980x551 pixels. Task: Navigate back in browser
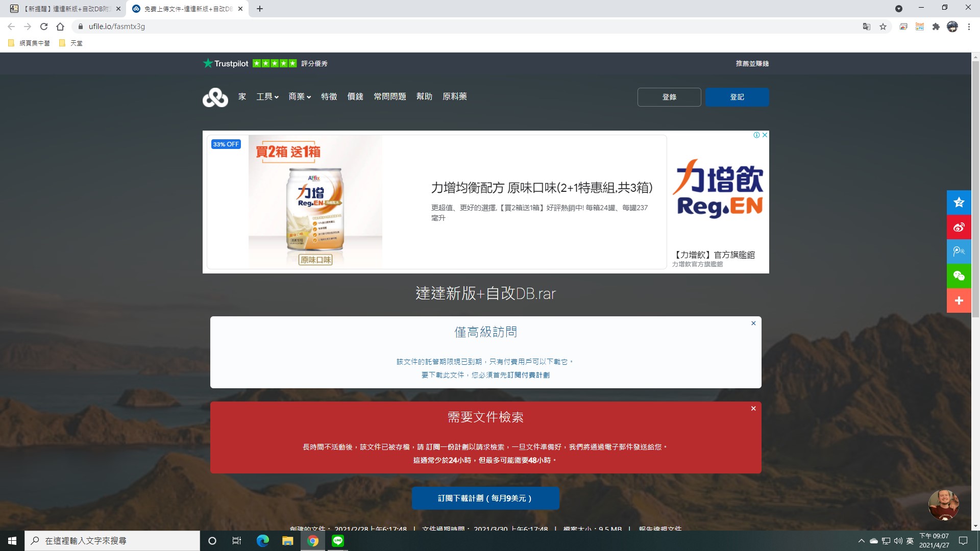pos(11,27)
